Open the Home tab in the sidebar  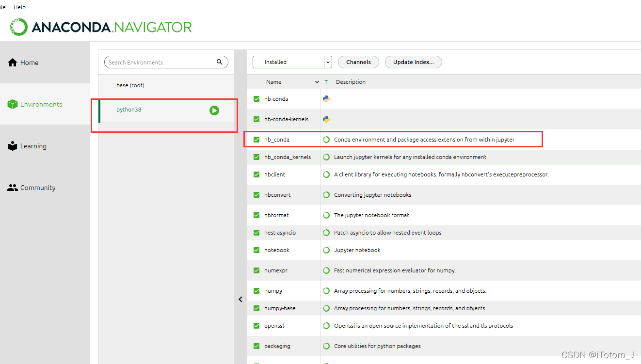coord(45,63)
